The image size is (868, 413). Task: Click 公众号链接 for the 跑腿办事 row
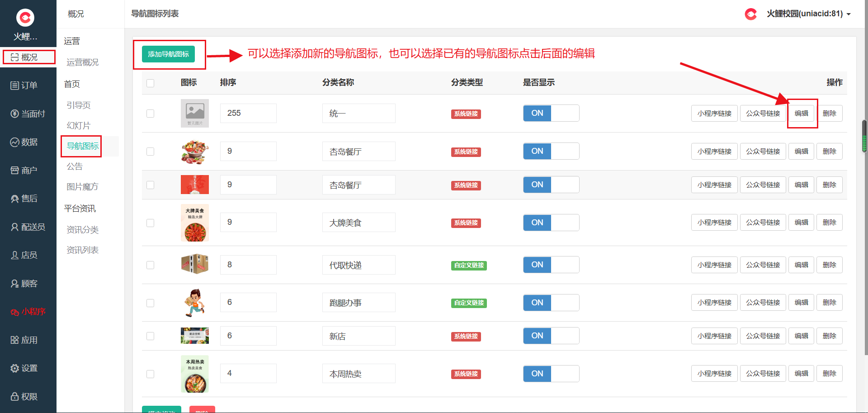point(763,303)
